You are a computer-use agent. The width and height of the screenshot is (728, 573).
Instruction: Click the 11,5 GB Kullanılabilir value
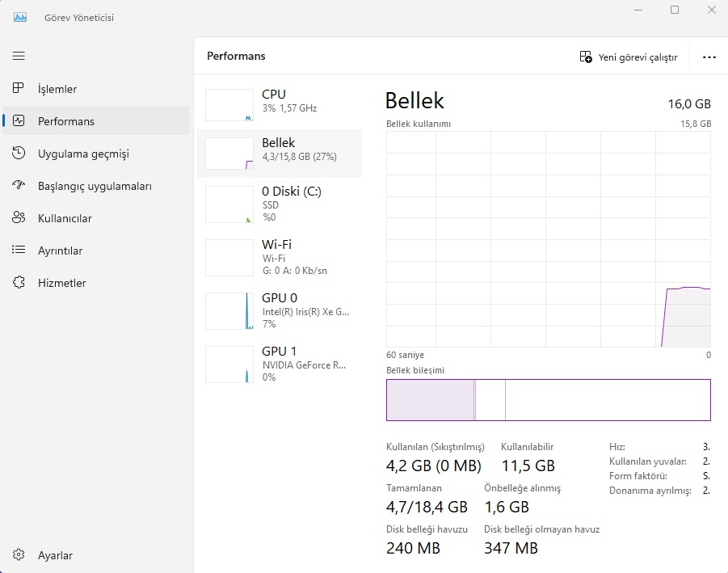pyautogui.click(x=528, y=466)
